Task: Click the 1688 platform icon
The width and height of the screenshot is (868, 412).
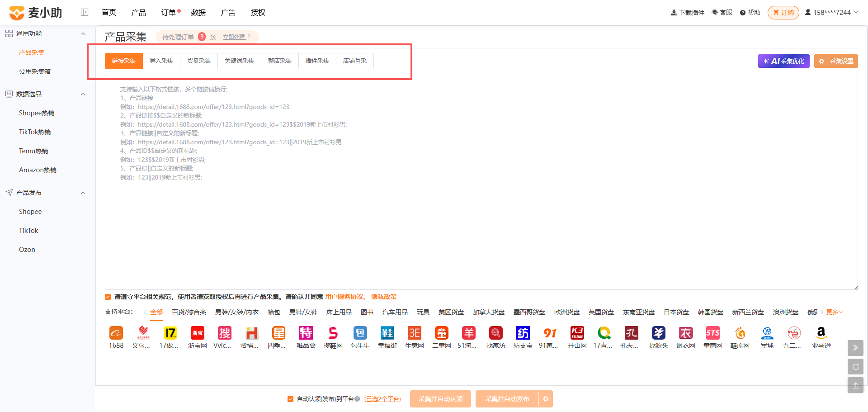Action: pyautogui.click(x=116, y=333)
